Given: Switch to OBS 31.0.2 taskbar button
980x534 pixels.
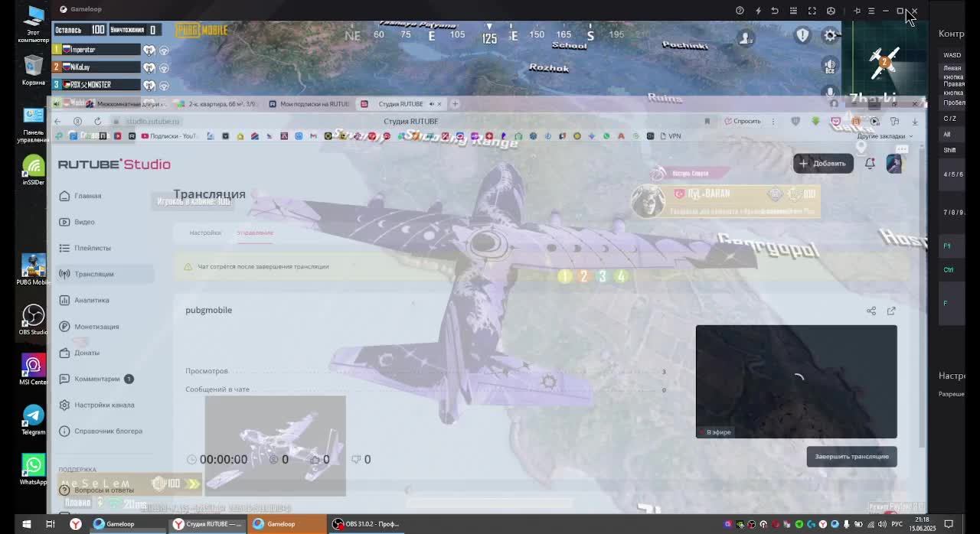Looking at the screenshot, I should click(x=365, y=524).
